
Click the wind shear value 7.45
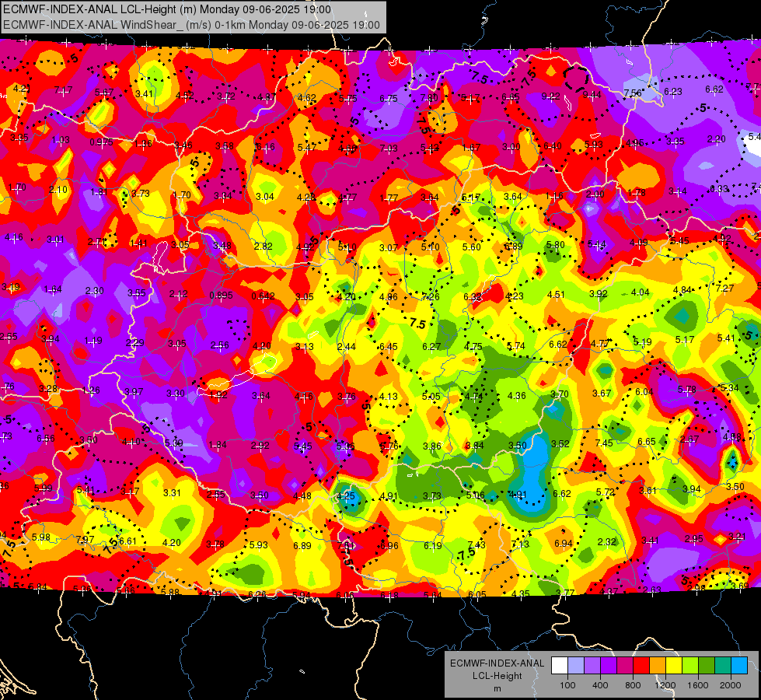click(x=604, y=443)
